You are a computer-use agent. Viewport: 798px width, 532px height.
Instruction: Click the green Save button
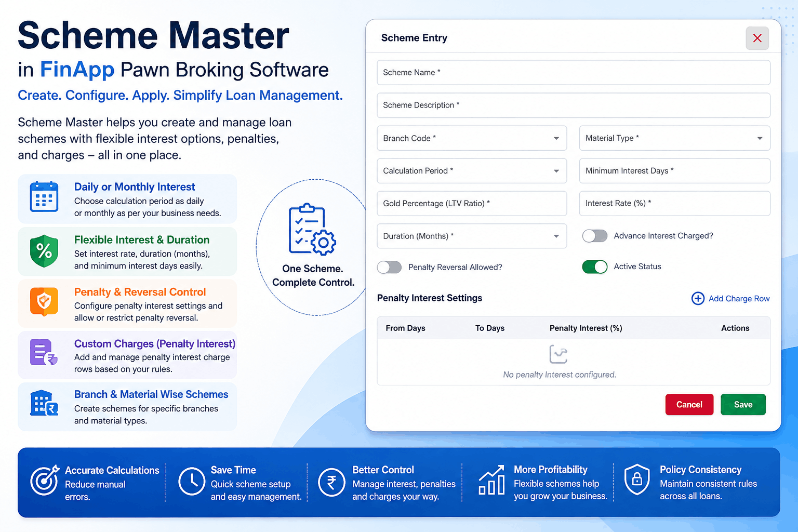(743, 405)
